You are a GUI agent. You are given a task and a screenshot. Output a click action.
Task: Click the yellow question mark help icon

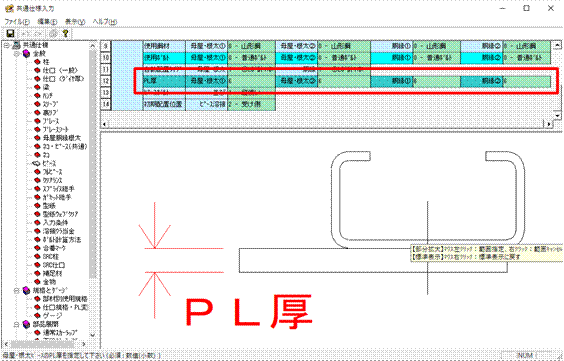click(x=65, y=33)
